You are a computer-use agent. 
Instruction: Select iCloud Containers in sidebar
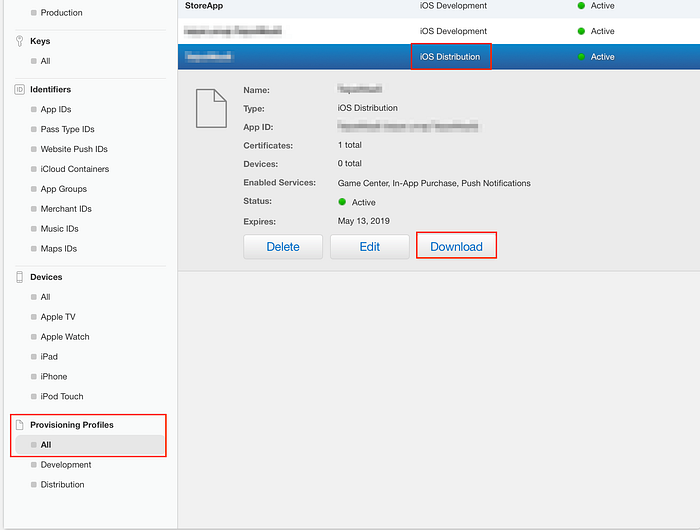pyautogui.click(x=75, y=169)
